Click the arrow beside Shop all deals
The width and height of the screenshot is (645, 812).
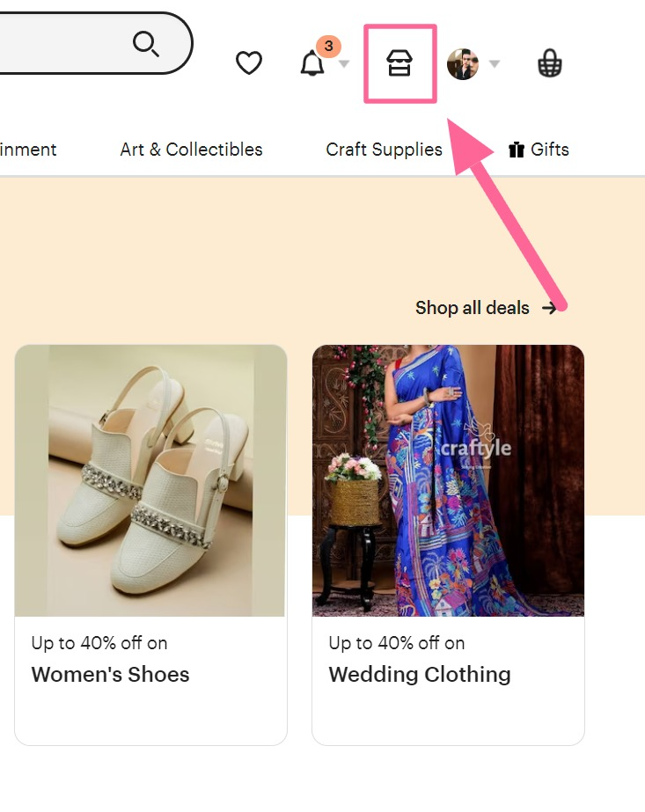click(x=549, y=308)
